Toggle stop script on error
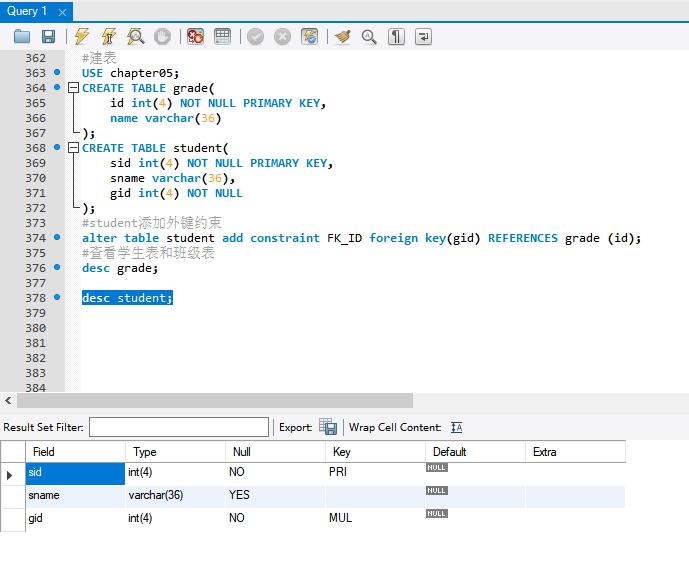689x563 pixels. [195, 36]
